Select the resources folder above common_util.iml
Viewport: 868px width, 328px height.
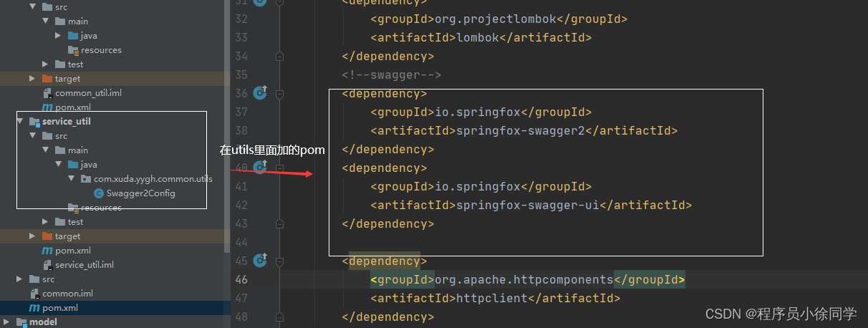[101, 50]
